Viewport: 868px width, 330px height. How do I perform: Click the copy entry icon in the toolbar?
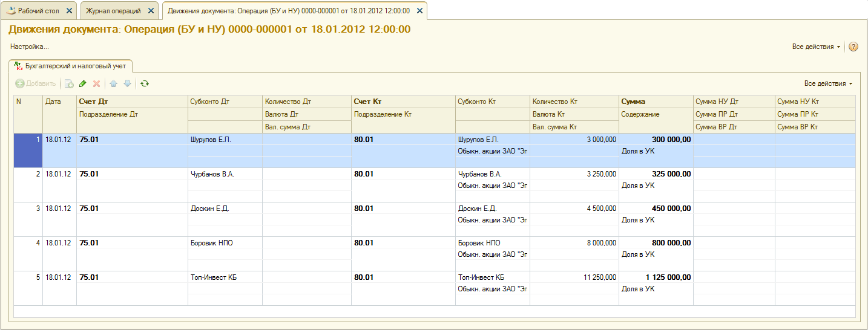click(70, 83)
